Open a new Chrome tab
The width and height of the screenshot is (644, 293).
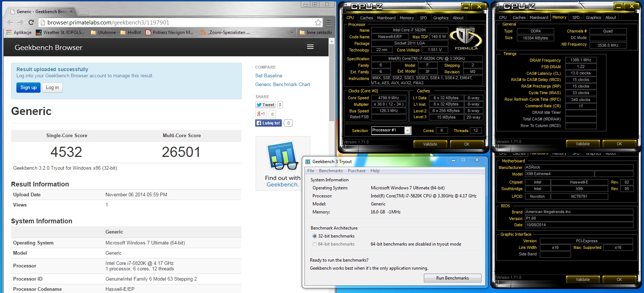[x=83, y=12]
